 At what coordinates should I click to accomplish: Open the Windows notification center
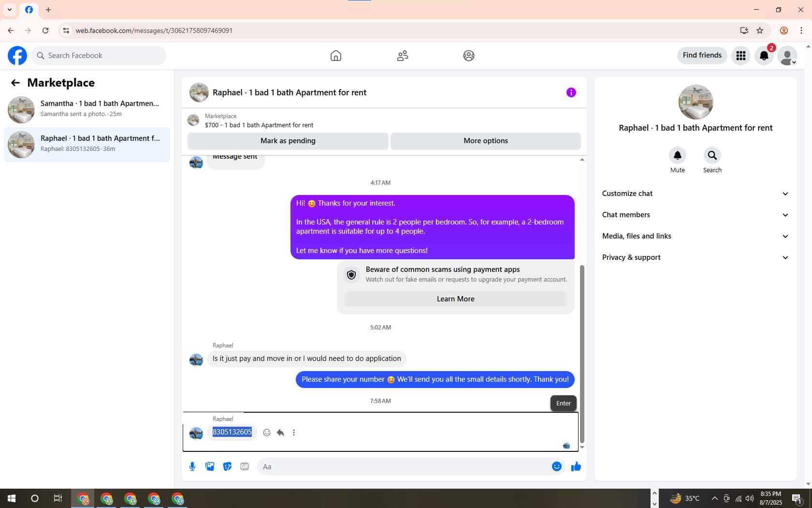tap(797, 498)
